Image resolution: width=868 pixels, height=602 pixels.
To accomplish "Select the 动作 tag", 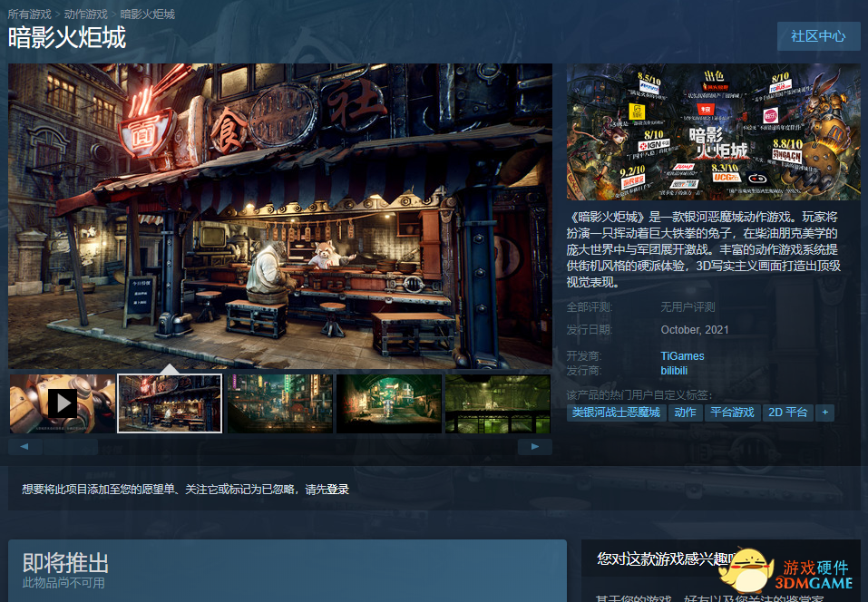I will point(686,413).
